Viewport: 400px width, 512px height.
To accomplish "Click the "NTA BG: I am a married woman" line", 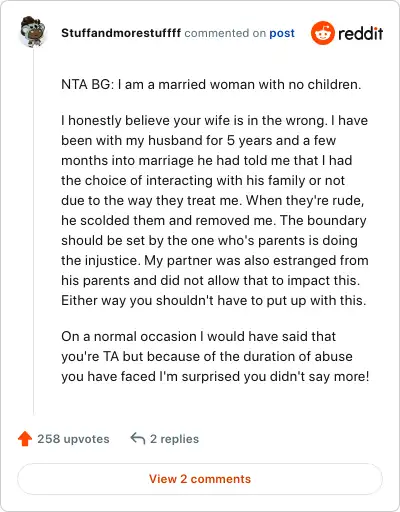I will tap(211, 84).
